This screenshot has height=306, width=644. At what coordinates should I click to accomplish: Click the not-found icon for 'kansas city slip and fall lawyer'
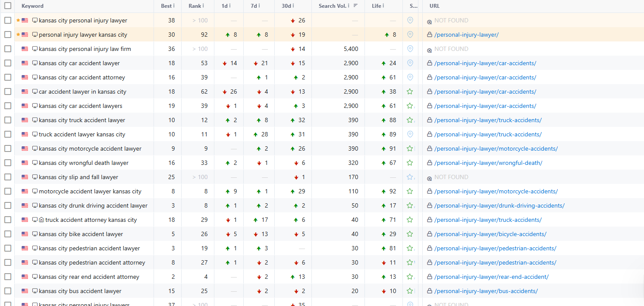click(x=429, y=178)
